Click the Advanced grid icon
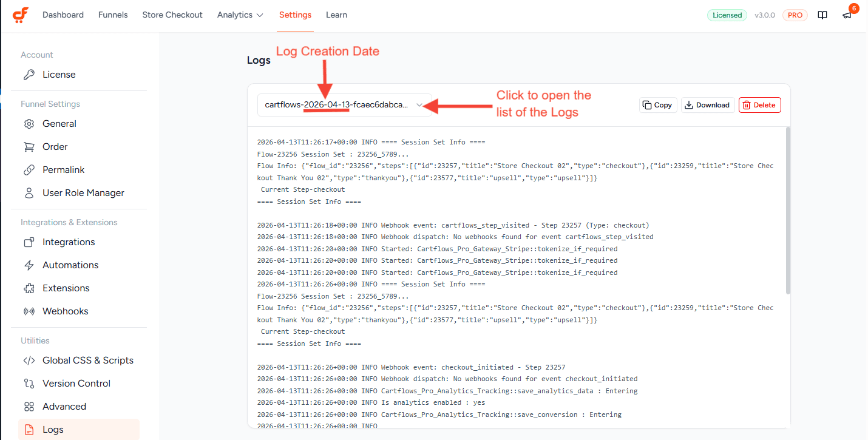 [x=29, y=407]
